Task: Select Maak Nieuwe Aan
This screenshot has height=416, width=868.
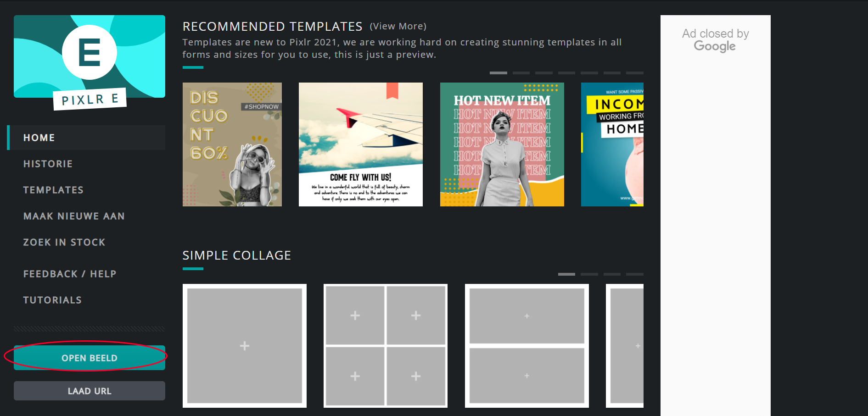Action: pyautogui.click(x=74, y=216)
